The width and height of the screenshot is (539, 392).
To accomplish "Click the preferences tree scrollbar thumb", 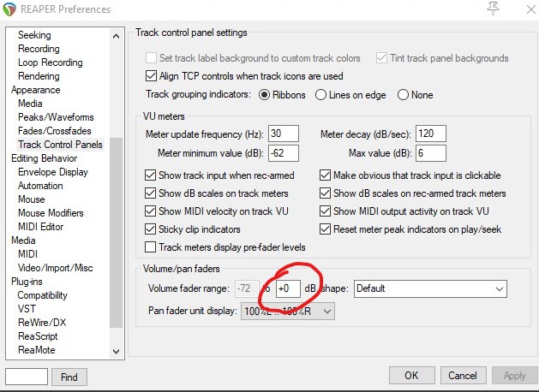I will (117, 233).
